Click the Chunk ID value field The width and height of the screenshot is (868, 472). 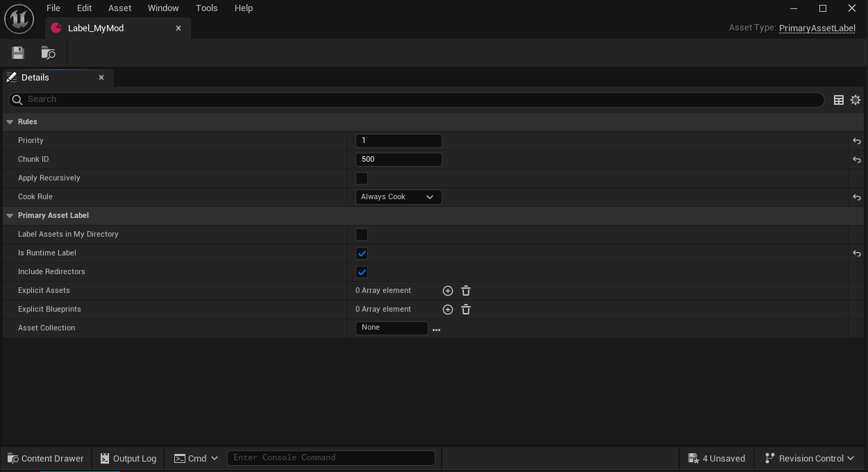click(398, 160)
